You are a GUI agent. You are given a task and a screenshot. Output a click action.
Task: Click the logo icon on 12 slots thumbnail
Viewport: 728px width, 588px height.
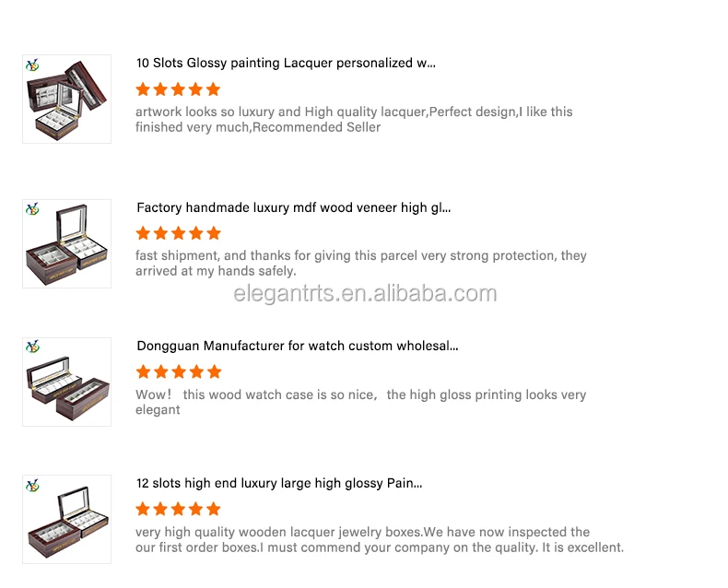pyautogui.click(x=32, y=485)
